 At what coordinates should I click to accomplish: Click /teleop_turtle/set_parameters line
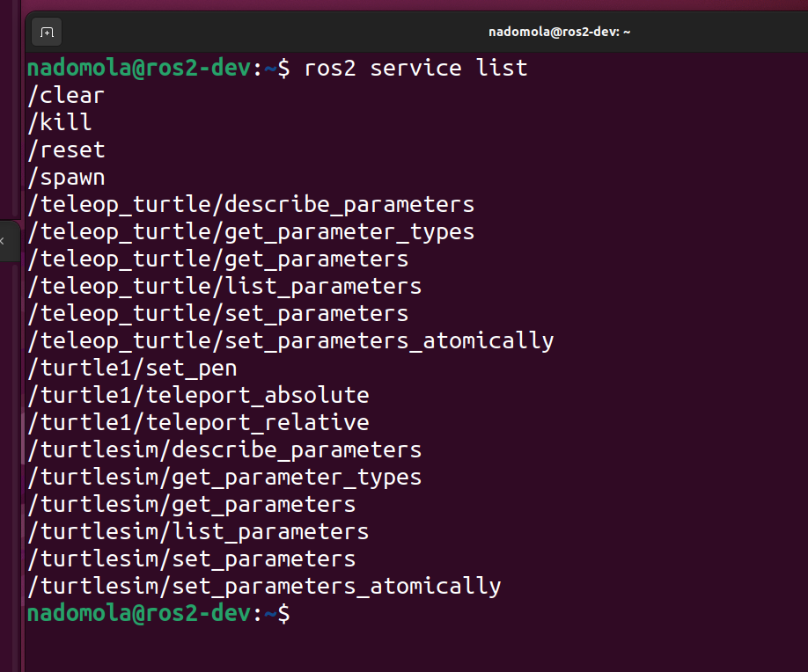click(218, 314)
